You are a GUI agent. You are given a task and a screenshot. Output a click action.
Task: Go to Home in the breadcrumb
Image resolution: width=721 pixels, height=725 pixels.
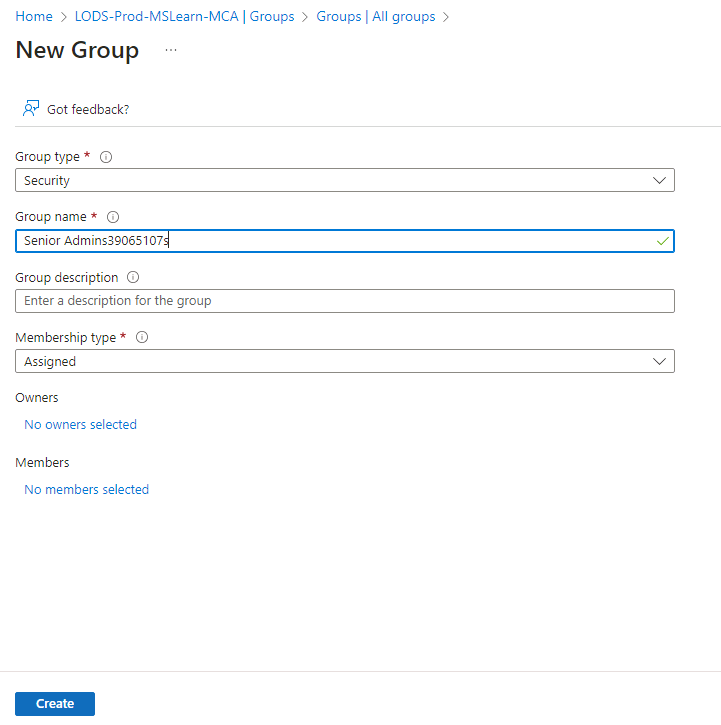[x=34, y=17]
